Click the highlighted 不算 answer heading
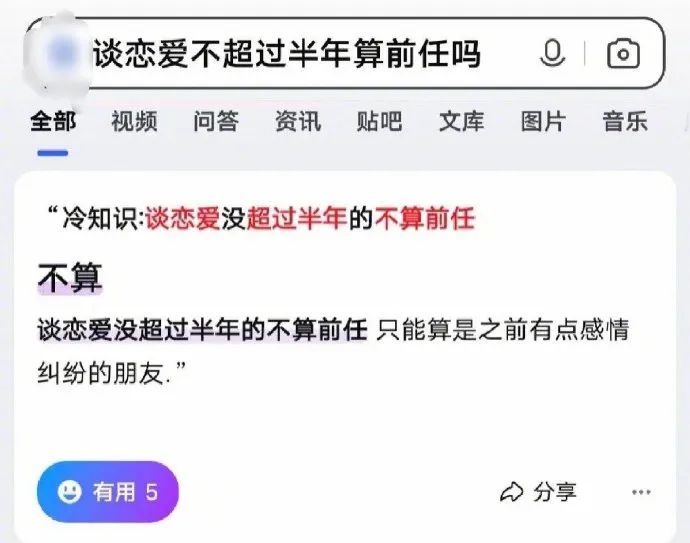Screen dimensions: 690x543 pyautogui.click(x=70, y=278)
